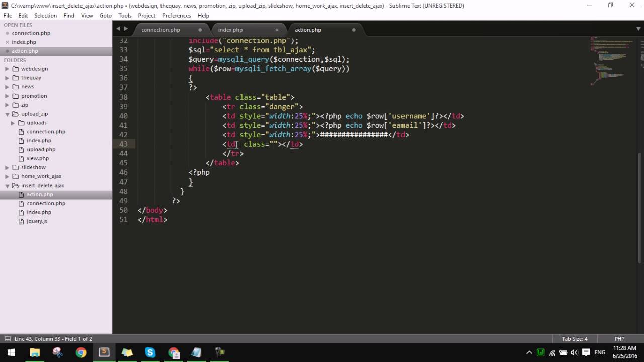Expand the slideshow folder arrow

coord(7,167)
